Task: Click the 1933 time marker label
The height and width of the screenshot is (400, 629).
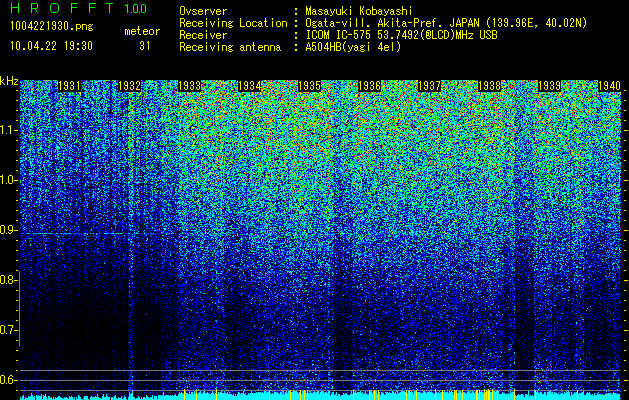Action: (189, 86)
